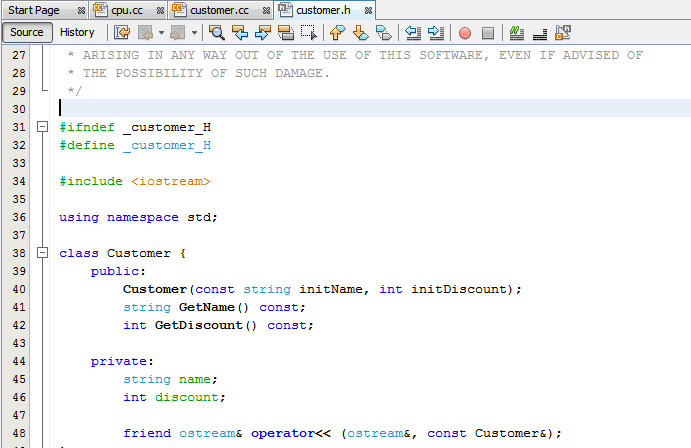Toggle Rectangular Selection mode

(309, 32)
